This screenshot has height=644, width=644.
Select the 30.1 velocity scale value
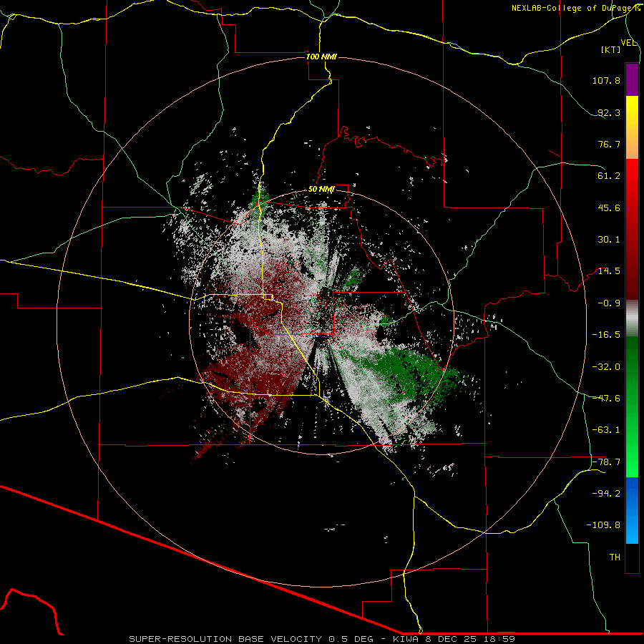609,240
